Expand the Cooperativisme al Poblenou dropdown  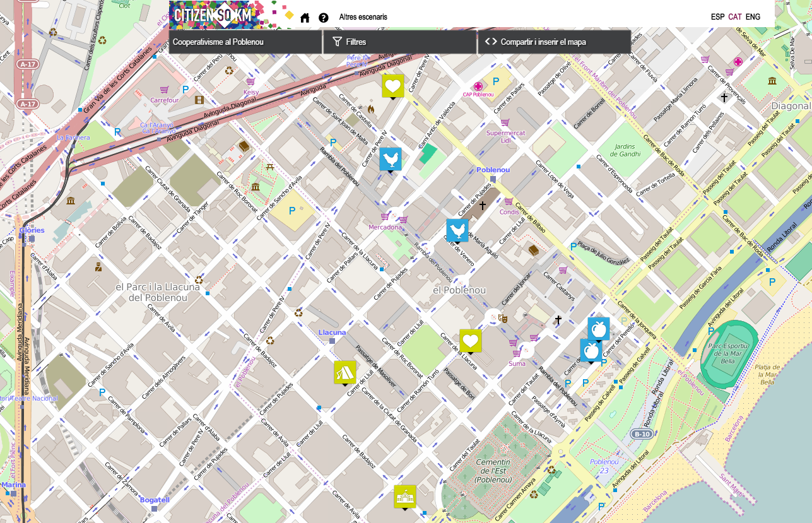(245, 42)
